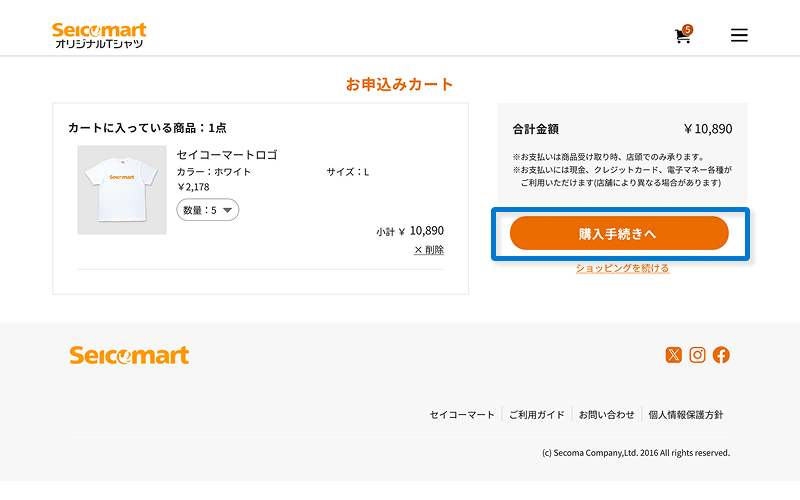Click the Seicomart footer logo
Viewport: 800px width, 500px height.
tap(129, 355)
